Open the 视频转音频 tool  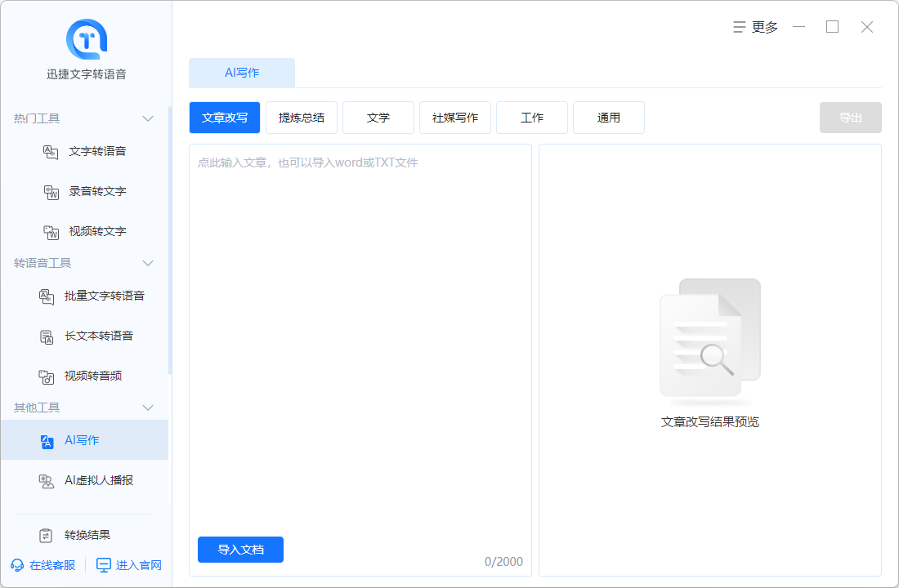(84, 376)
